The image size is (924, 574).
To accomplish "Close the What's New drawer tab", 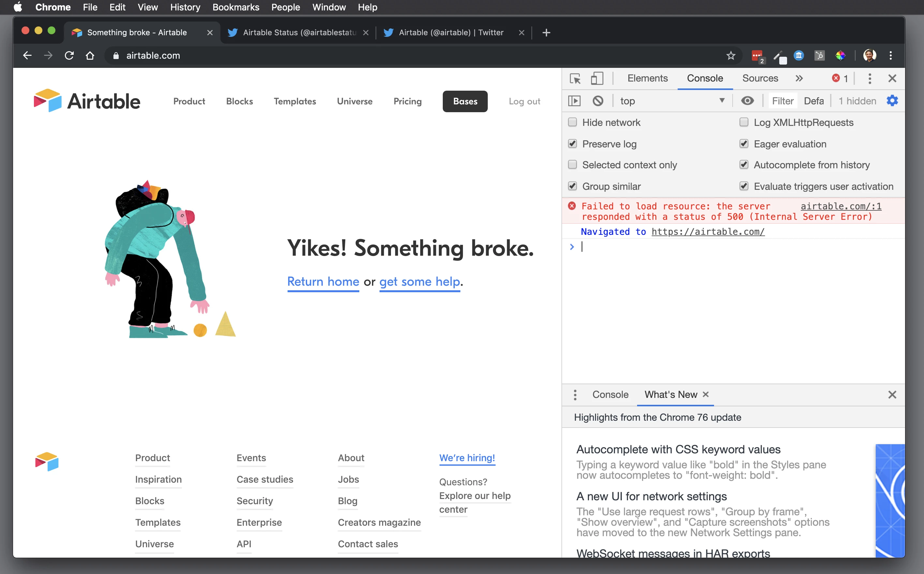I will click(x=706, y=394).
